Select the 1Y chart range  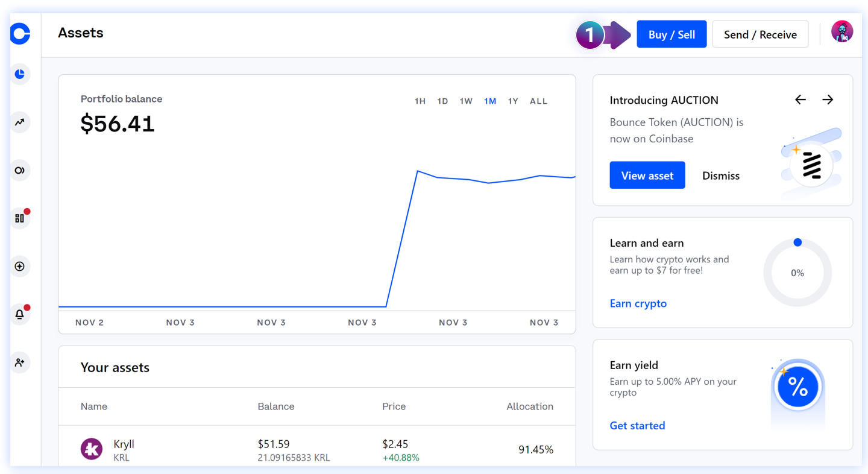tap(513, 101)
